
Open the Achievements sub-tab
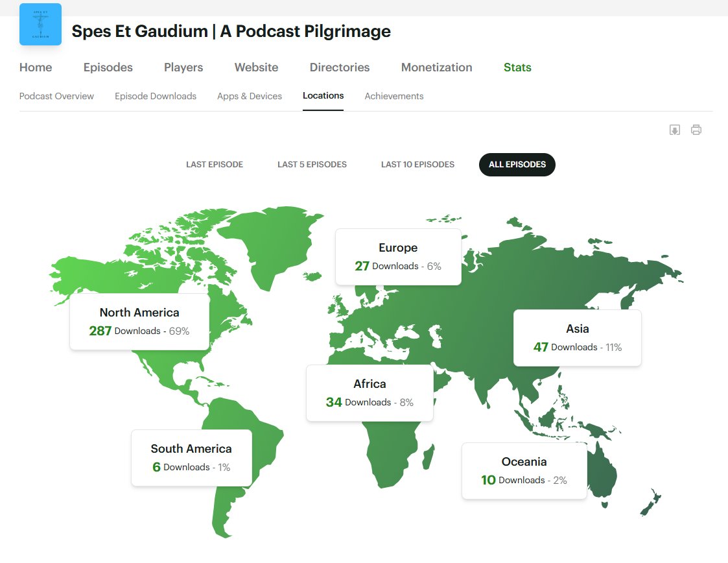click(394, 96)
